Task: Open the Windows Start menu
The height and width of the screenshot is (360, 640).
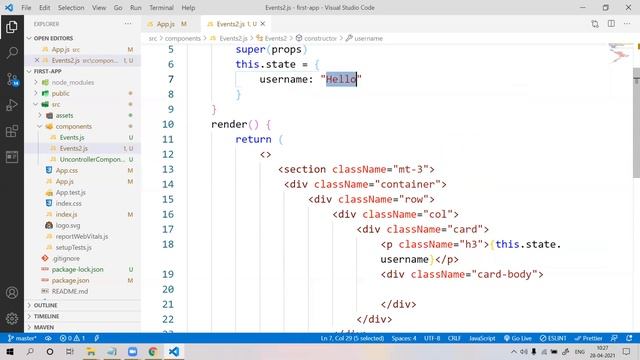Action: pyautogui.click(x=10, y=351)
